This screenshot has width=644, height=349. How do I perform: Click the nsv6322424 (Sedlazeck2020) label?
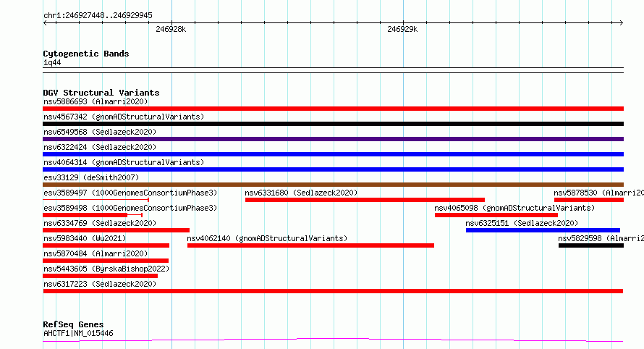100,147
